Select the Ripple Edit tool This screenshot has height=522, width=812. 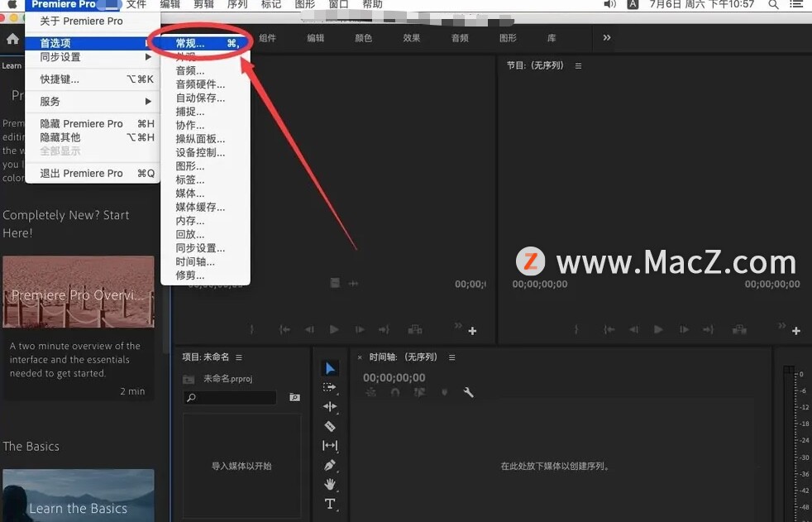(330, 406)
